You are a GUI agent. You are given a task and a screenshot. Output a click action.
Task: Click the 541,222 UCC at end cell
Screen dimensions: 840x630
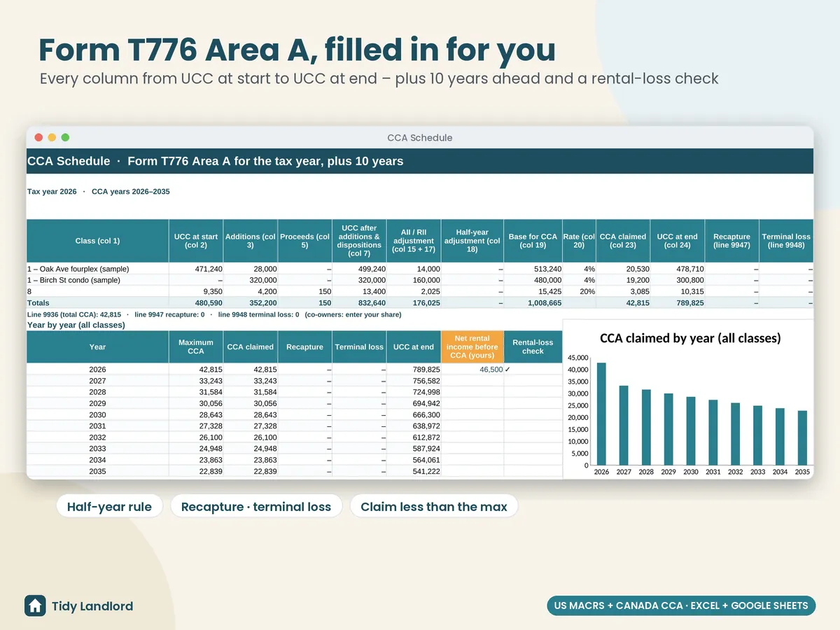(413, 471)
